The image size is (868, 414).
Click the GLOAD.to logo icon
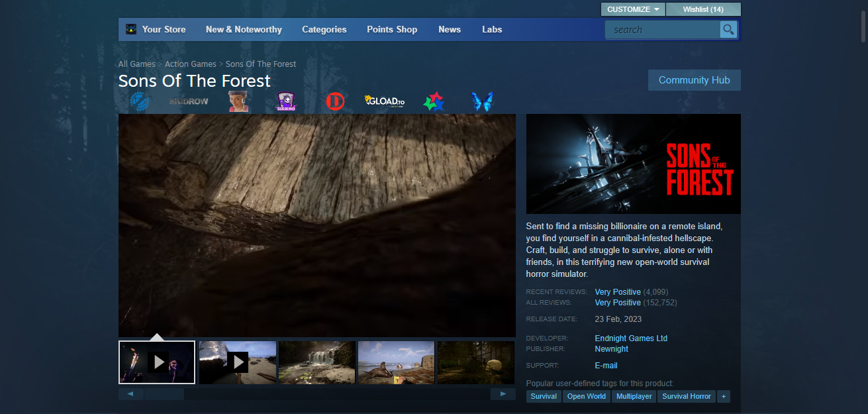[385, 101]
